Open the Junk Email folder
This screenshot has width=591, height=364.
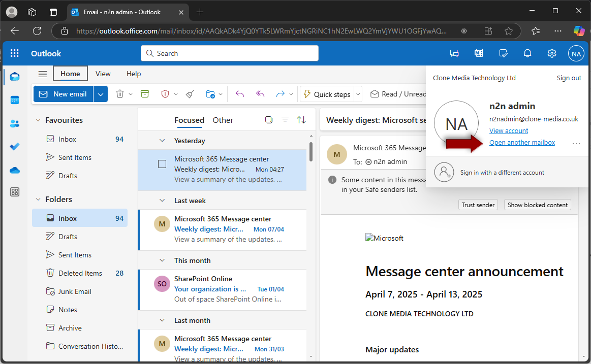(80, 291)
